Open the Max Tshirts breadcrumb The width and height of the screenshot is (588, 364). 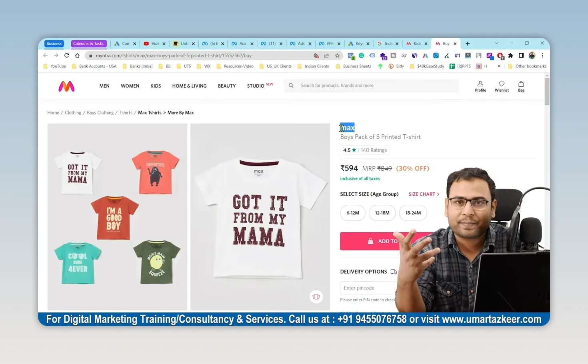point(150,113)
